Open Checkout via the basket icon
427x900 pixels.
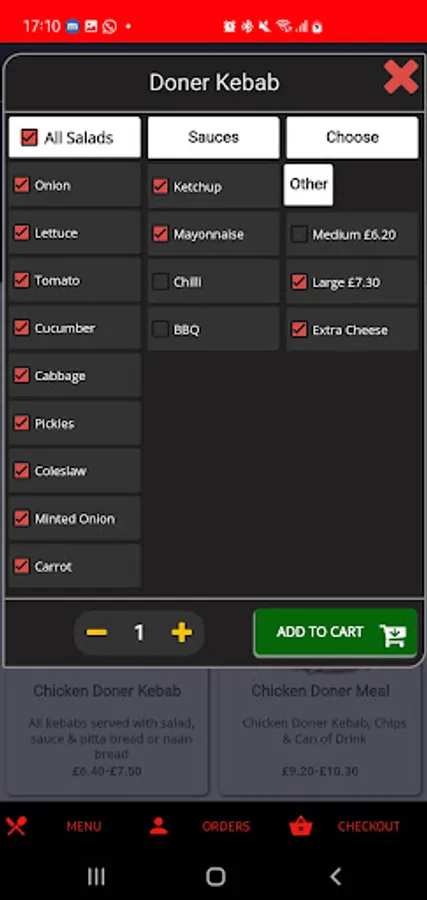click(x=300, y=826)
